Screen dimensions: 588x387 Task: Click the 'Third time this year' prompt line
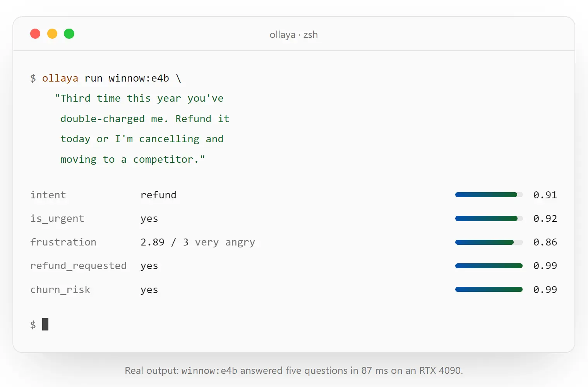pyautogui.click(x=139, y=99)
